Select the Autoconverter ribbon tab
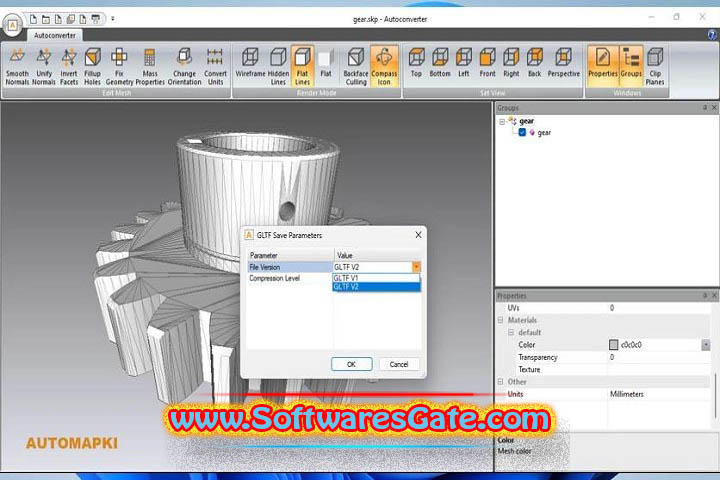This screenshot has height=480, width=720. (55, 35)
